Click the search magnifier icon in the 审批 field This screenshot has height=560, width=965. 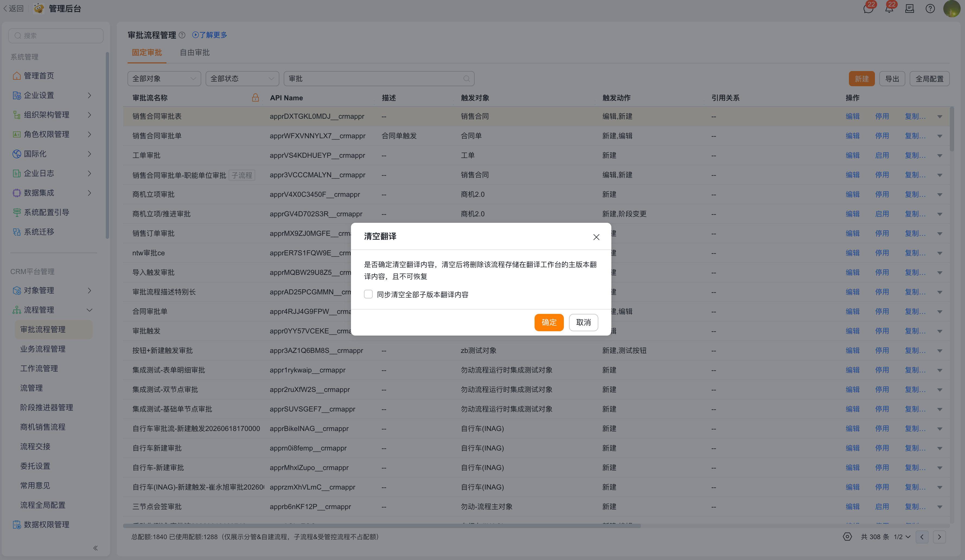point(466,78)
